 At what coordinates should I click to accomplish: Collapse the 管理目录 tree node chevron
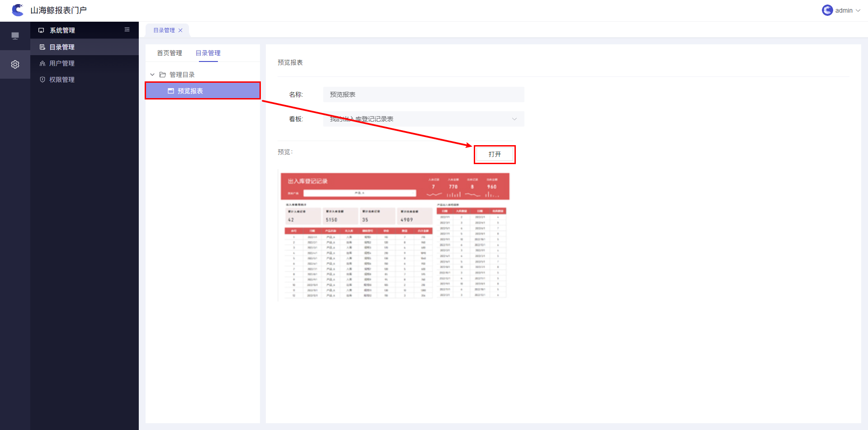(x=152, y=75)
